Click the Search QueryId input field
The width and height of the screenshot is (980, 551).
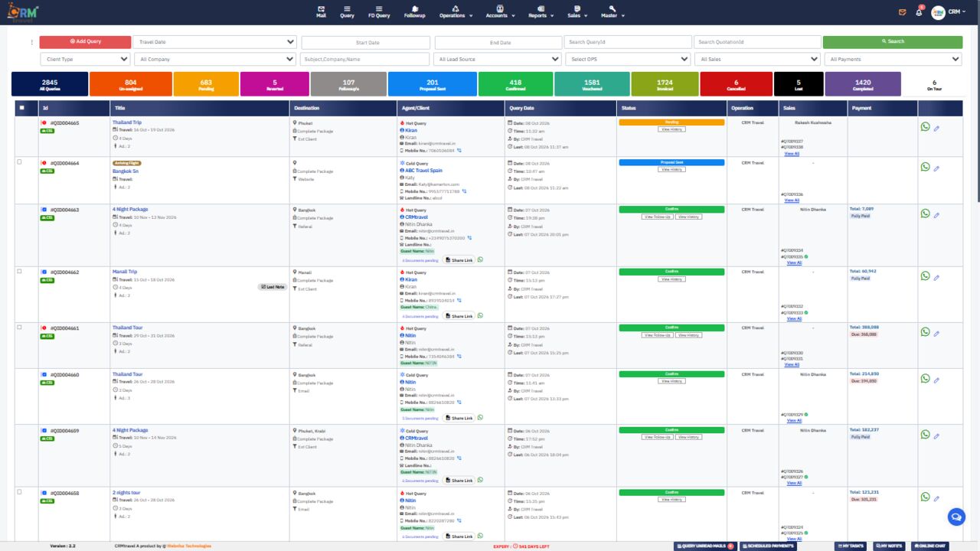pos(627,42)
